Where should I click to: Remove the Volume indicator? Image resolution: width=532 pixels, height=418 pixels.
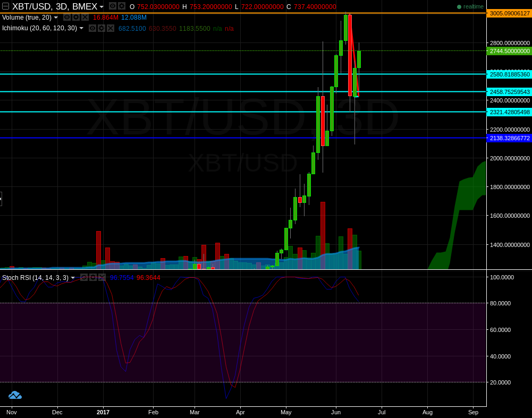(85, 18)
